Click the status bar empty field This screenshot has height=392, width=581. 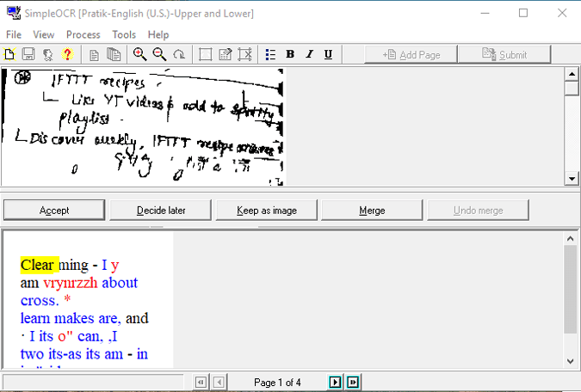pyautogui.click(x=93, y=382)
